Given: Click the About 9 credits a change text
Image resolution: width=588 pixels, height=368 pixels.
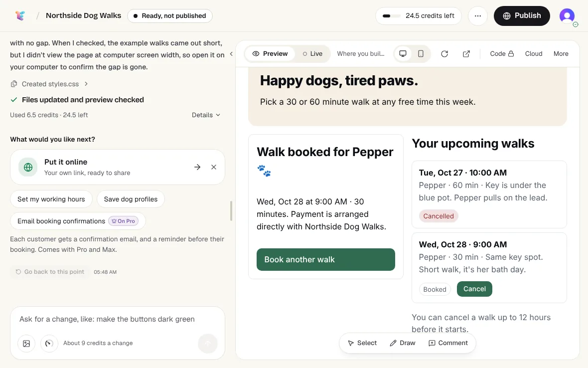Looking at the screenshot, I should [98, 343].
